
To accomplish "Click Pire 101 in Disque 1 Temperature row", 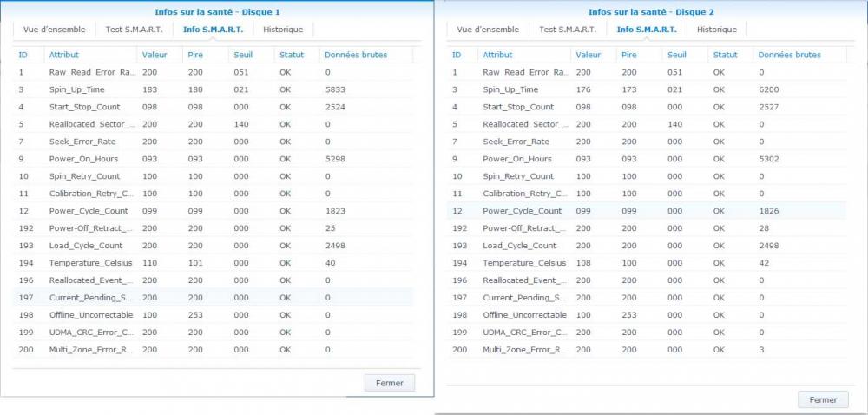I will [x=195, y=263].
